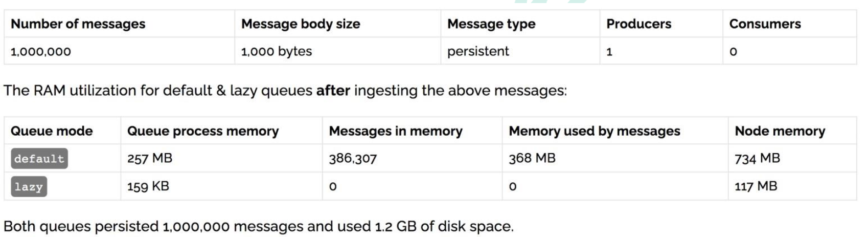Select the 386,307 messages value

pyautogui.click(x=353, y=159)
